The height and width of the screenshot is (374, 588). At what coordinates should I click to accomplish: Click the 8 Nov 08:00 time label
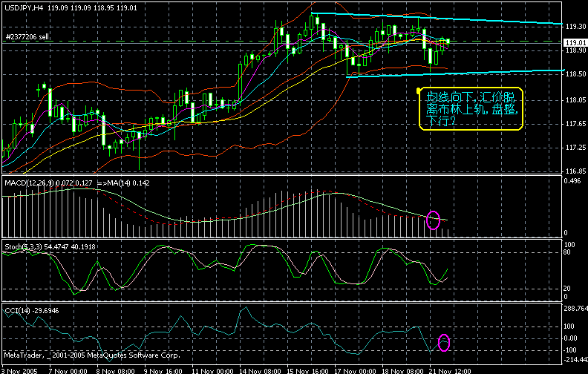point(116,371)
